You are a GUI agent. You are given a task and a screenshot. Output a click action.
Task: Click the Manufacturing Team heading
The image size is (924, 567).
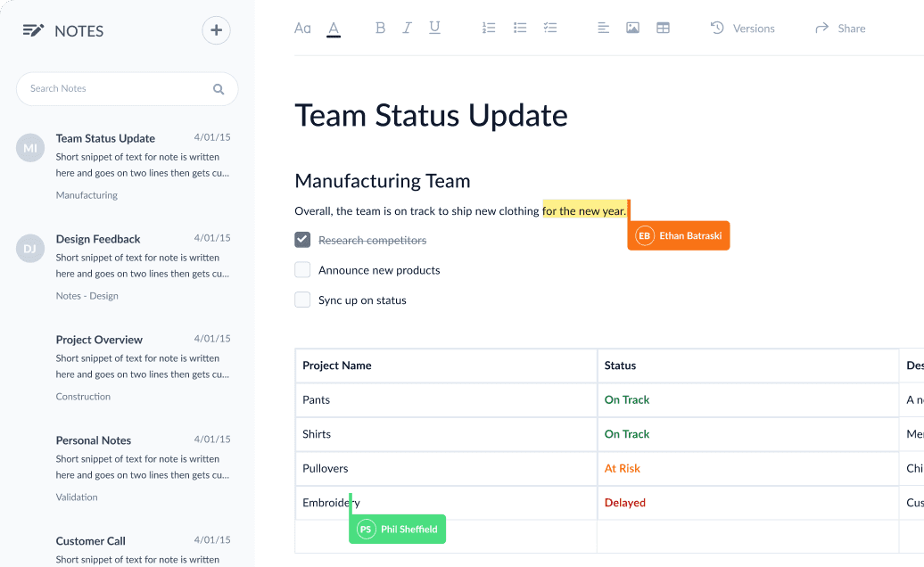(383, 181)
